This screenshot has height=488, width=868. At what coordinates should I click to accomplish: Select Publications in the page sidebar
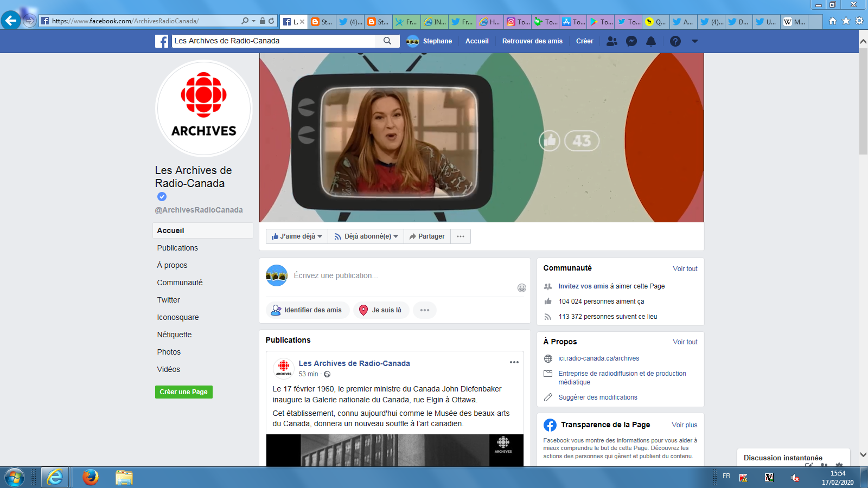point(177,248)
